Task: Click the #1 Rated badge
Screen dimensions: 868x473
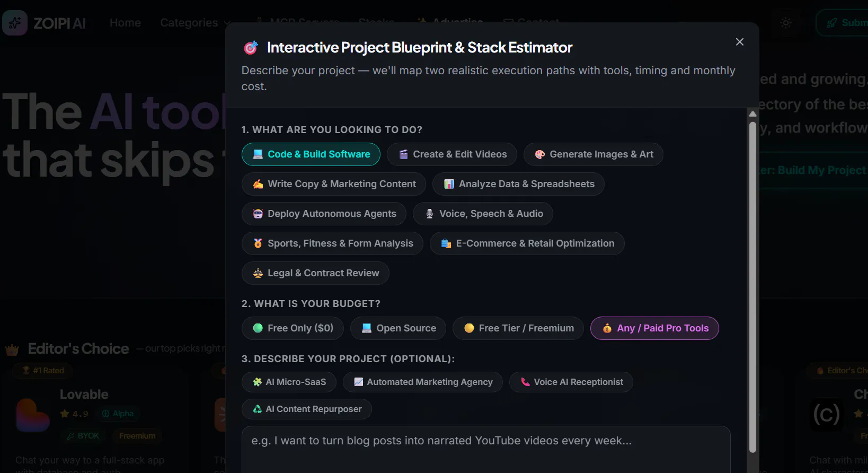Action: [x=43, y=371]
